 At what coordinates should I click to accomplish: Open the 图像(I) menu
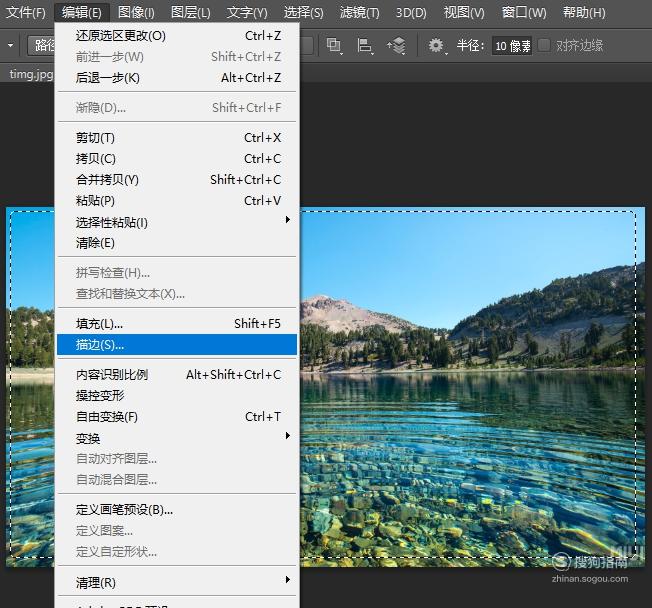tap(136, 12)
